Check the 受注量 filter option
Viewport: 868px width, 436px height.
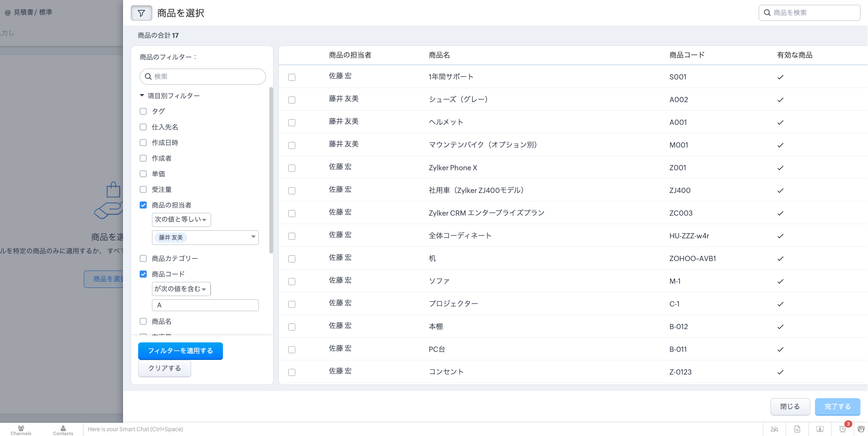[x=143, y=190]
